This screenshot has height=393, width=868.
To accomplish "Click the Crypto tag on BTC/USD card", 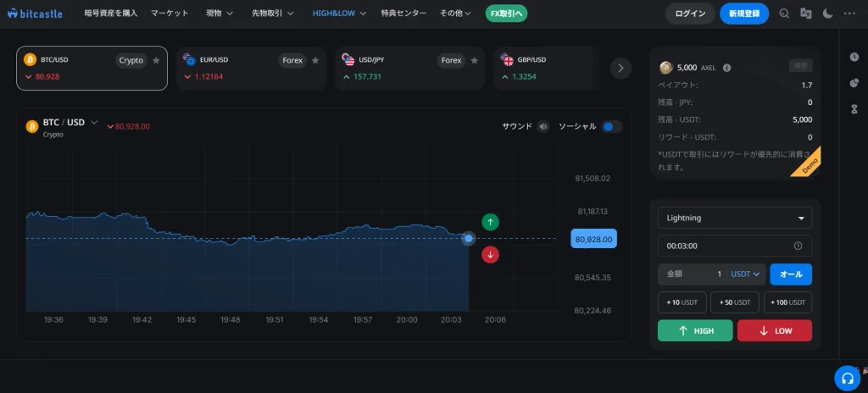I will [x=131, y=60].
